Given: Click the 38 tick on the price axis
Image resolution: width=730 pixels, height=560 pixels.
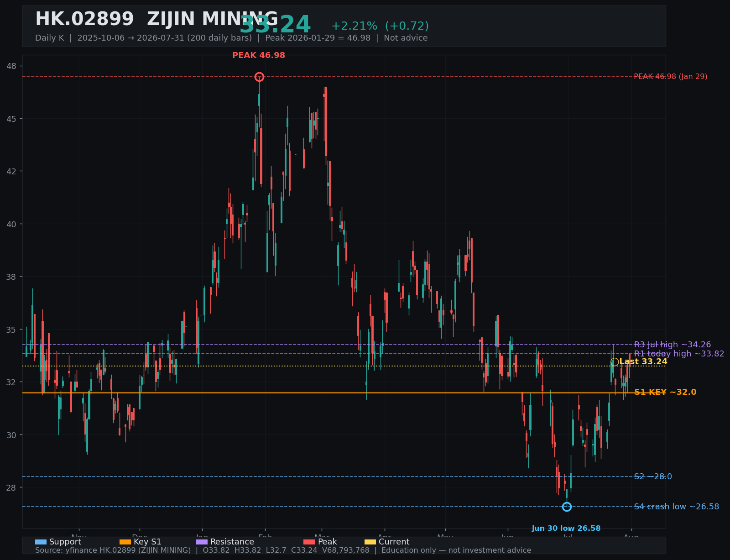Looking at the screenshot, I should pyautogui.click(x=11, y=277).
